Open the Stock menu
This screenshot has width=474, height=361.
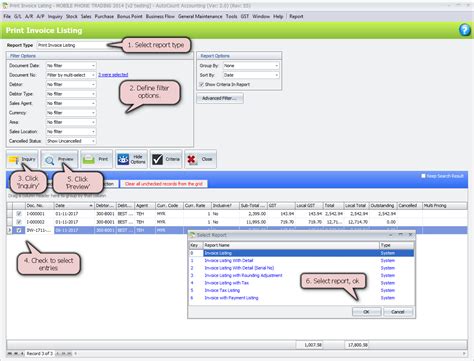[x=71, y=16]
